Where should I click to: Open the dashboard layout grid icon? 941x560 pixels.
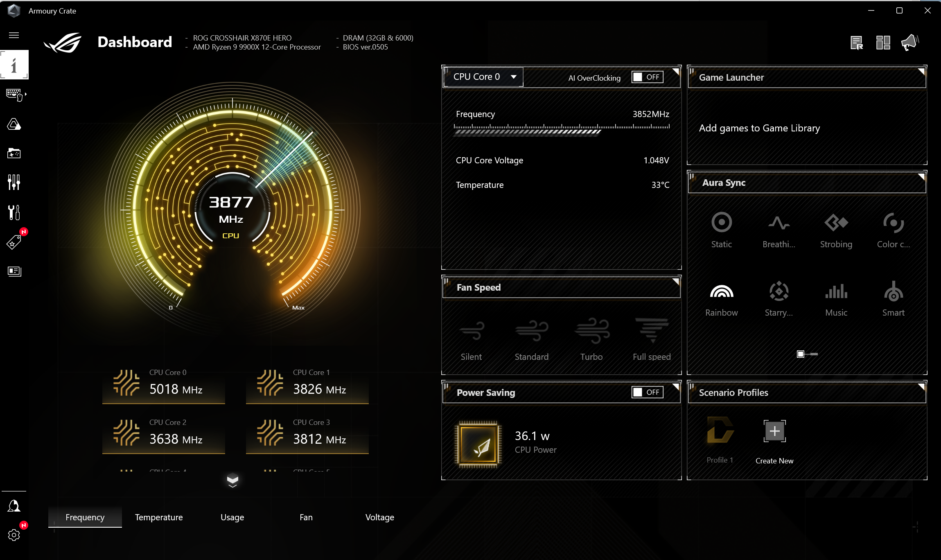[883, 43]
